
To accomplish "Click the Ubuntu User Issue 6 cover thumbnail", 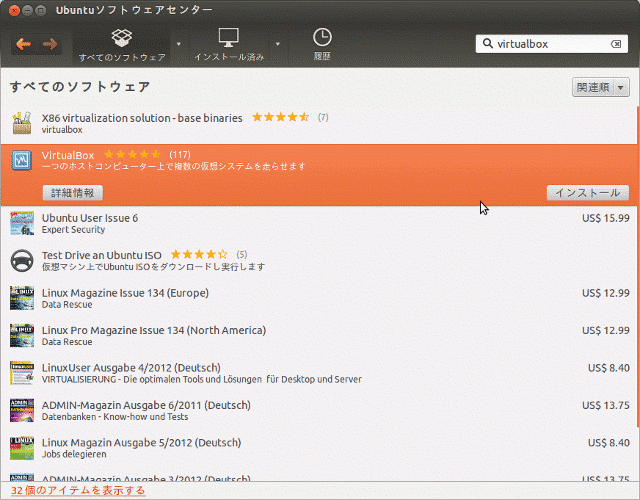I will pyautogui.click(x=22, y=223).
